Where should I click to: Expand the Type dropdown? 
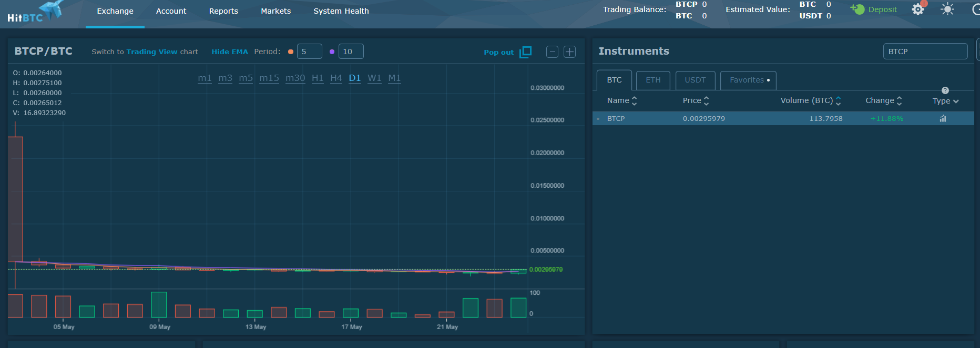(946, 101)
